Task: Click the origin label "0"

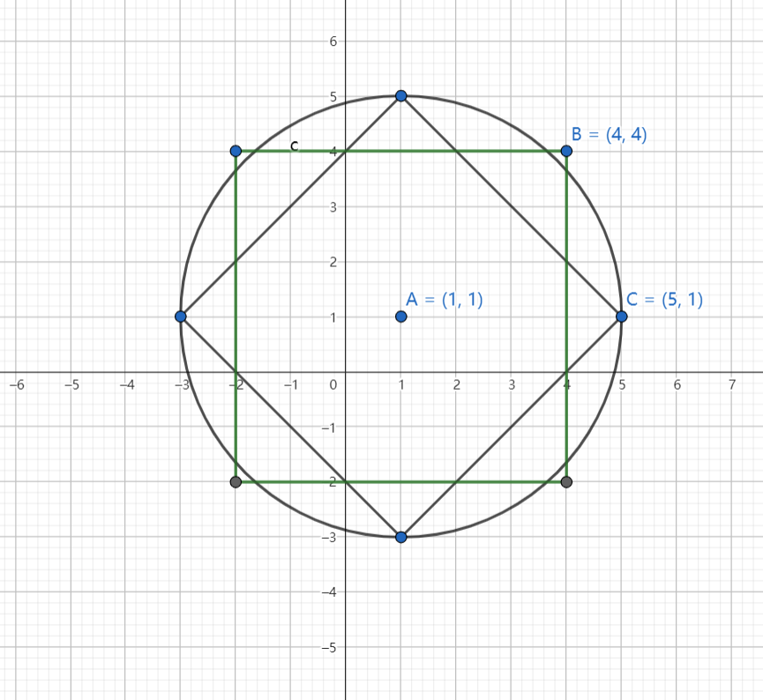Action: (x=333, y=384)
